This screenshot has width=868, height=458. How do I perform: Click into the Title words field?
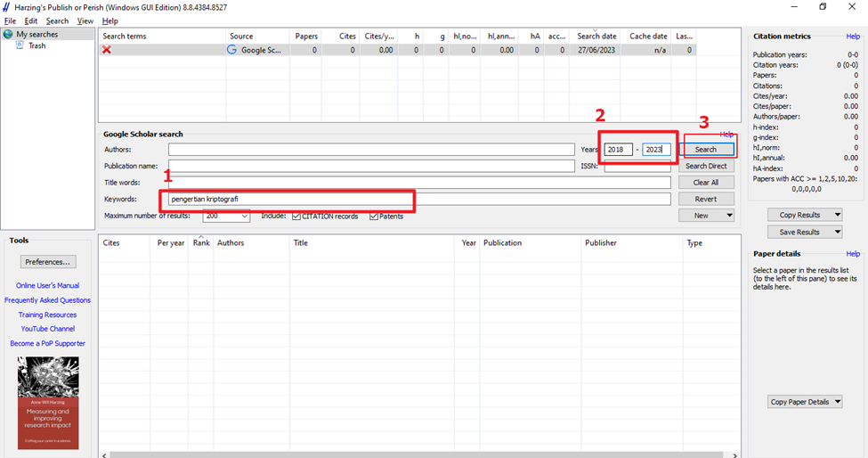pos(419,183)
